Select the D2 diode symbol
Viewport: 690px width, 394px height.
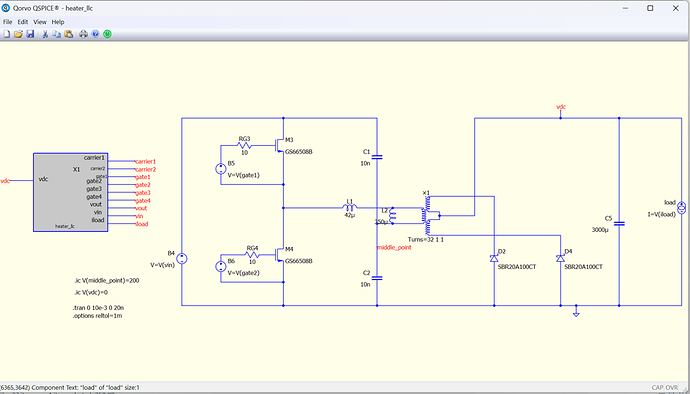click(x=494, y=258)
